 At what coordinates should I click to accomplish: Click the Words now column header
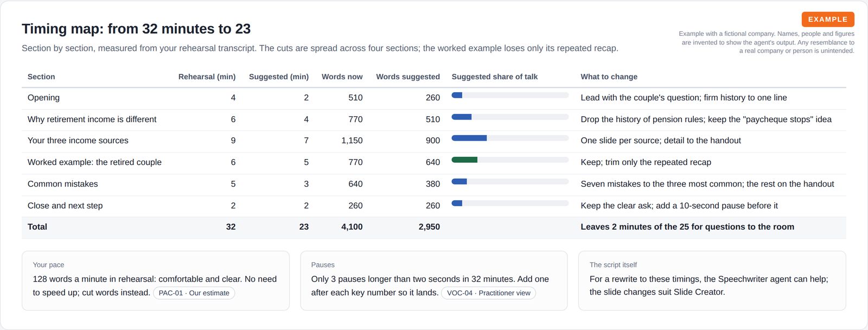pyautogui.click(x=342, y=77)
